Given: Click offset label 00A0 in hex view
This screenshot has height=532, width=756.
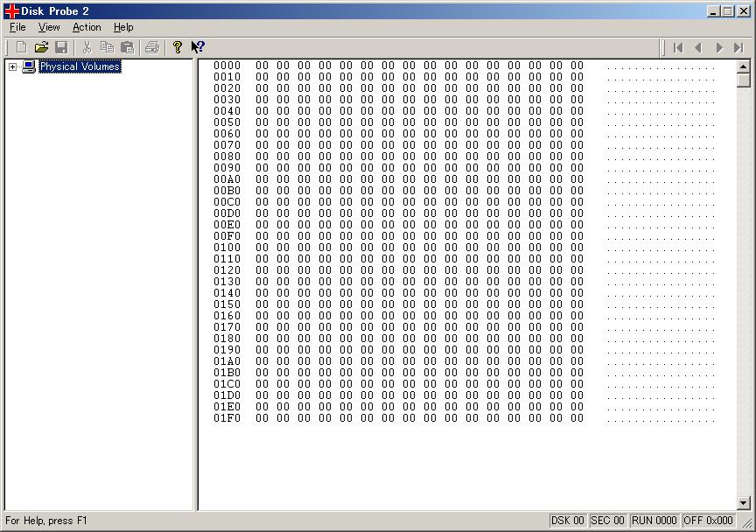Looking at the screenshot, I should (x=227, y=179).
